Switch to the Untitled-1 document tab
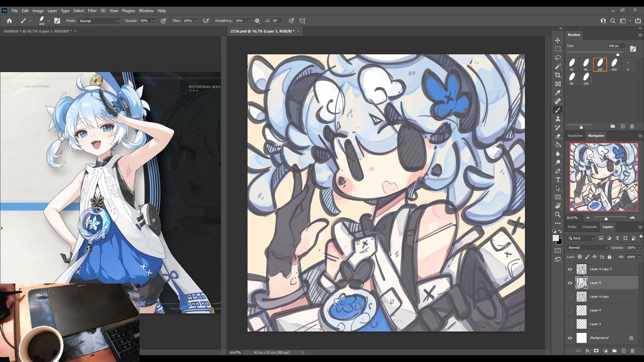The width and height of the screenshot is (644, 362). tap(38, 31)
